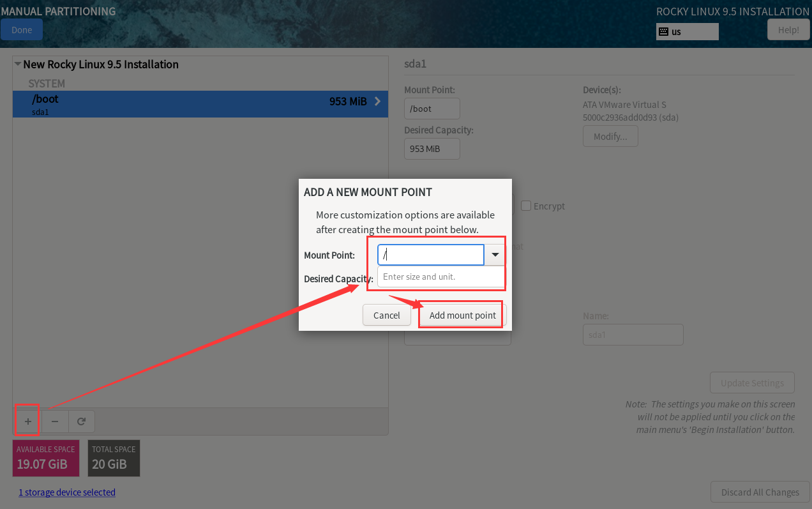The height and width of the screenshot is (509, 812).
Task: Click the ADD A NEW MOUNT POINT title
Action: click(x=368, y=192)
